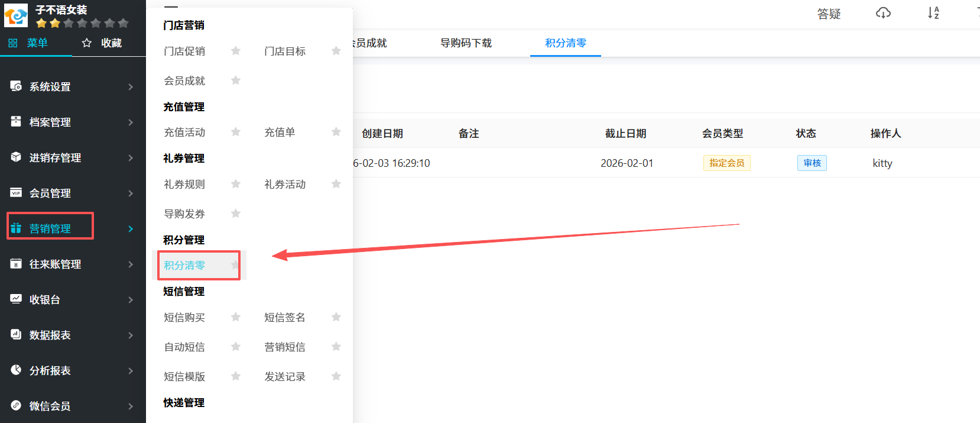980x423 pixels.
Task: Click the 进销存管理 cube icon
Action: point(16,157)
